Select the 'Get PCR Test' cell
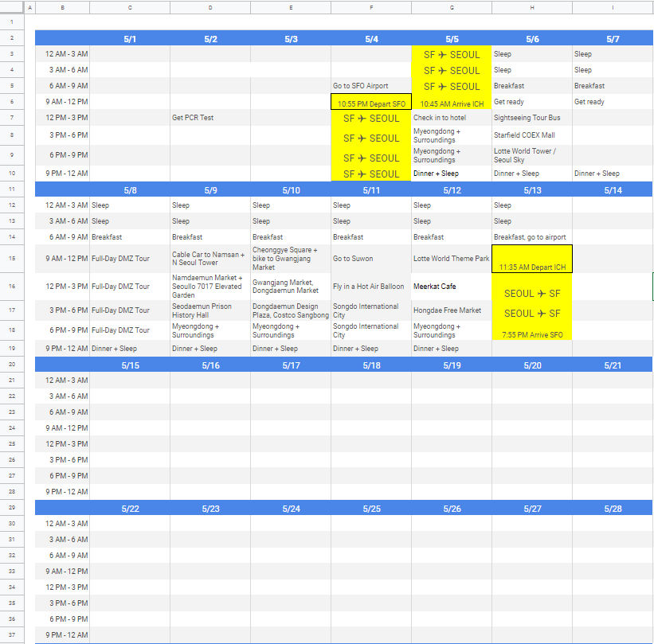The width and height of the screenshot is (654, 644). [210, 118]
